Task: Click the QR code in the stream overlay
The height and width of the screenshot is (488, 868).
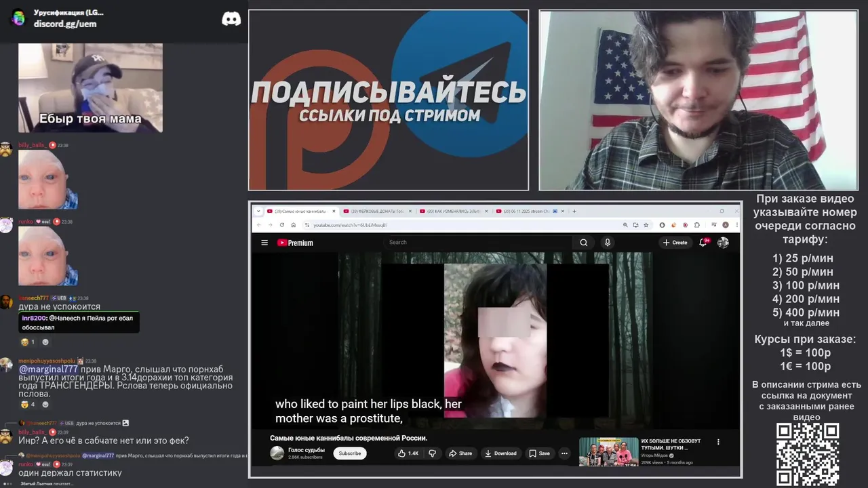Action: click(x=808, y=455)
